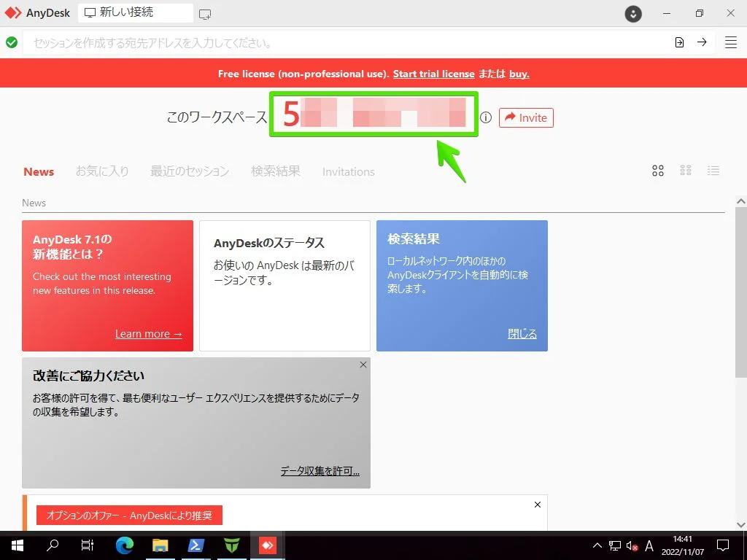The height and width of the screenshot is (560, 747).
Task: Select the News tab
Action: coord(39,171)
